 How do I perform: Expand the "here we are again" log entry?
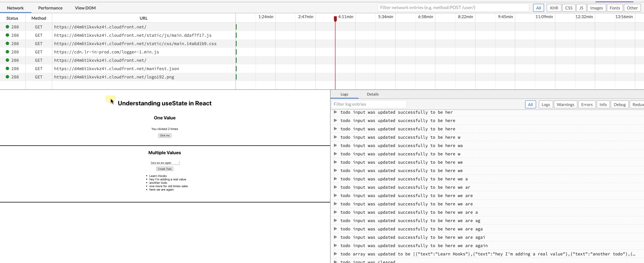click(335, 246)
